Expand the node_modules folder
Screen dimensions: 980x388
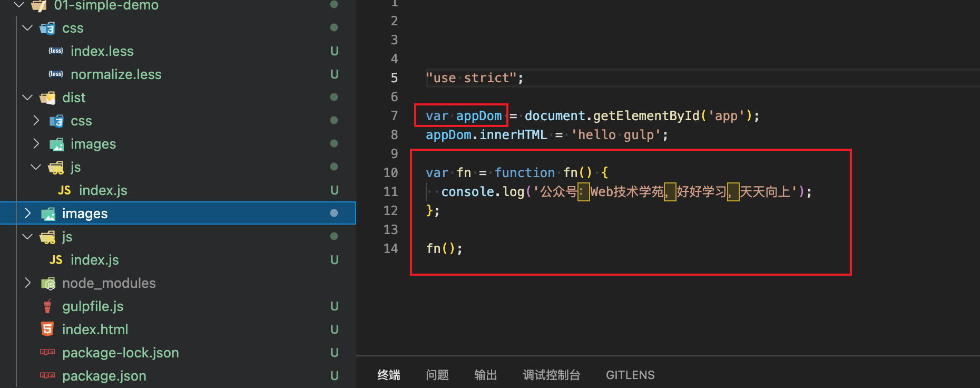pos(27,283)
